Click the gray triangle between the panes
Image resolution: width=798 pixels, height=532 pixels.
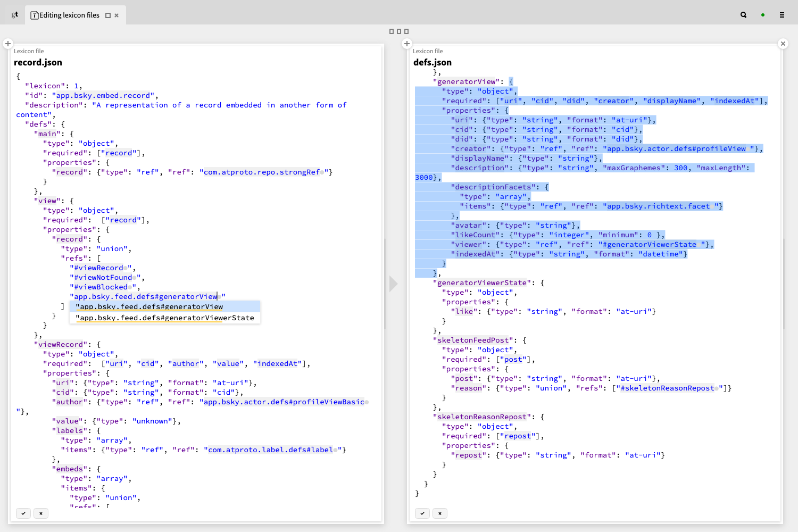(x=393, y=284)
